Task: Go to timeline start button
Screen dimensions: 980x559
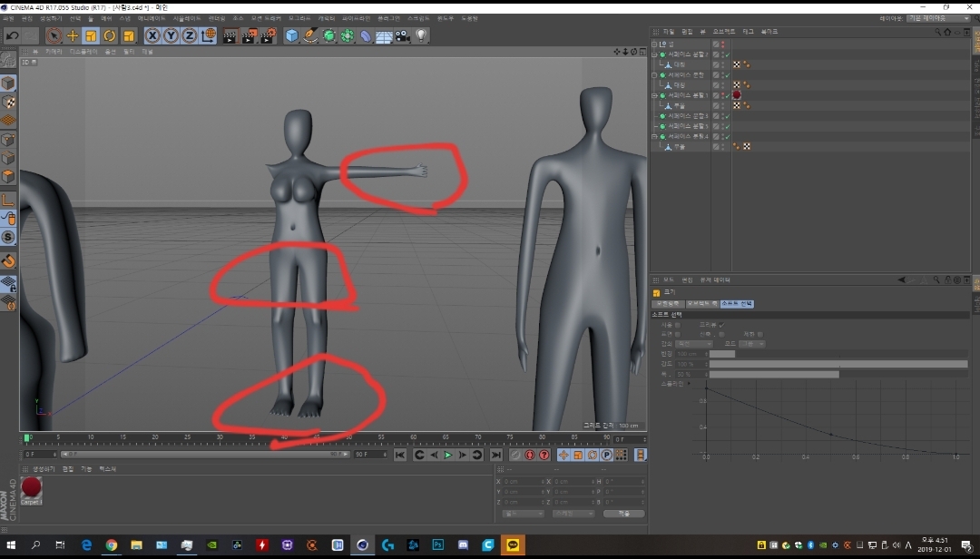Action: (x=400, y=456)
